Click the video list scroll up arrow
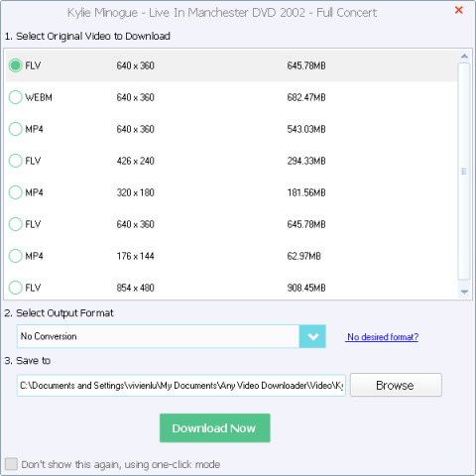The width and height of the screenshot is (476, 476). tap(464, 57)
